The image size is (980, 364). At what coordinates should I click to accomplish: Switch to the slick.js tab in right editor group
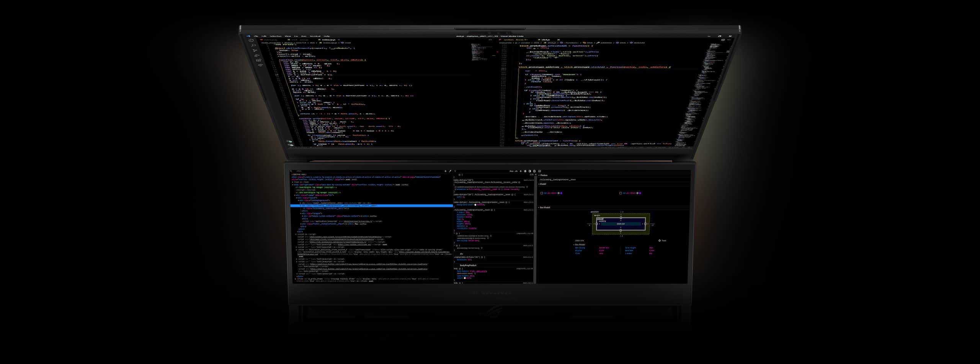tap(546, 39)
